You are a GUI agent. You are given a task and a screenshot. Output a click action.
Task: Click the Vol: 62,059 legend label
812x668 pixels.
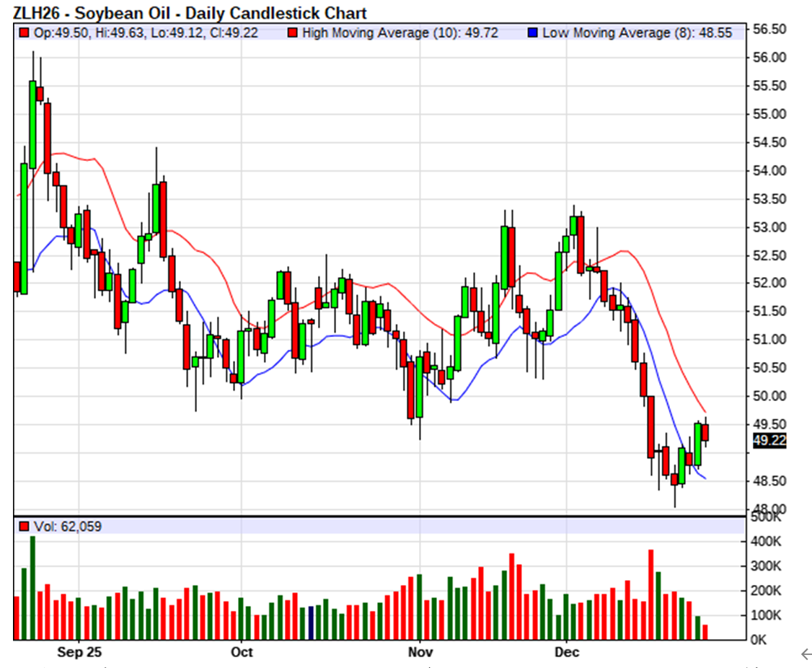coord(67,527)
